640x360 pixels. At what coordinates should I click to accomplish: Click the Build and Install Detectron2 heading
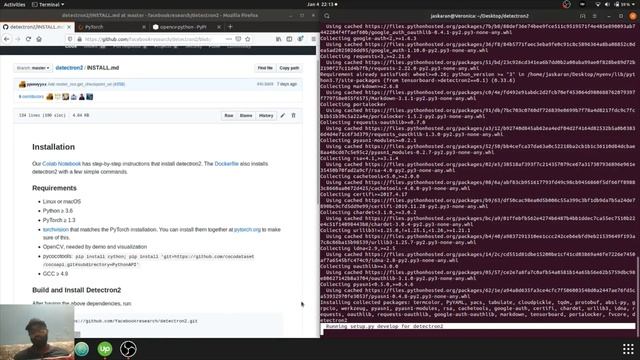click(77, 290)
